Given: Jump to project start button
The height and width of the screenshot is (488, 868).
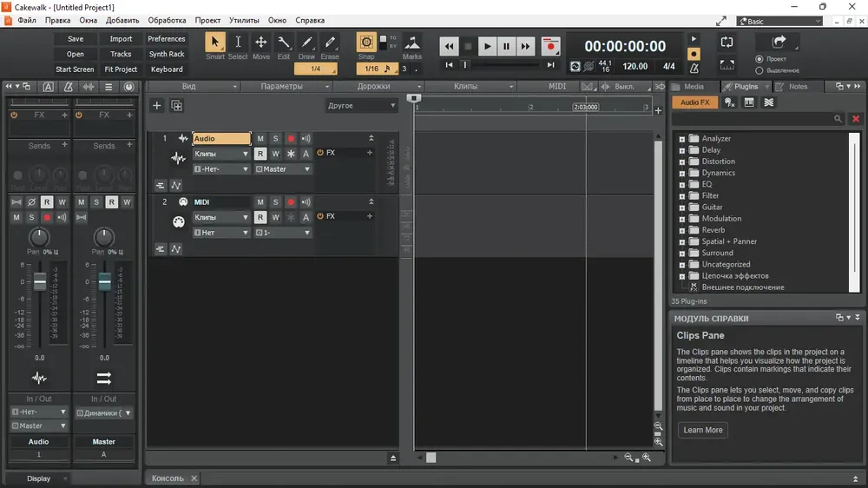Looking at the screenshot, I should click(449, 65).
